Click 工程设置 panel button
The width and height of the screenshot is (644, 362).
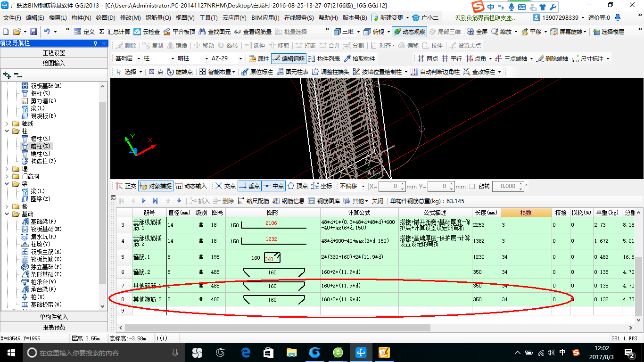54,53
